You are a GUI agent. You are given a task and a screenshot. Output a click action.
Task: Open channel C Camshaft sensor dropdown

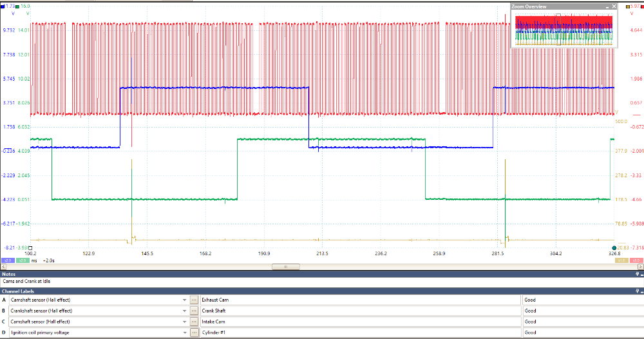tap(184, 322)
